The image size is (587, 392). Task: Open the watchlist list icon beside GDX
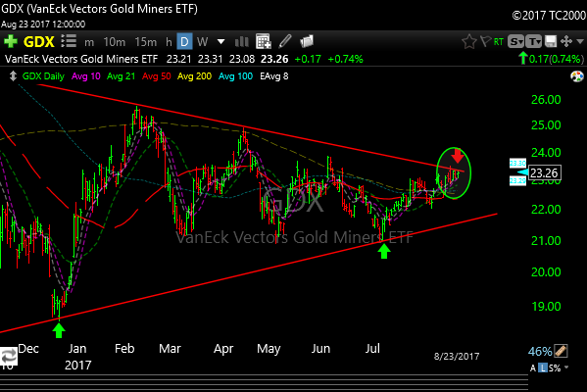(x=69, y=41)
